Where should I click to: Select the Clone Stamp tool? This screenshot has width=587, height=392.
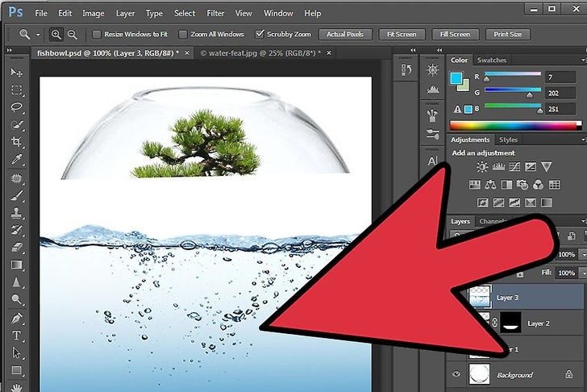[16, 213]
